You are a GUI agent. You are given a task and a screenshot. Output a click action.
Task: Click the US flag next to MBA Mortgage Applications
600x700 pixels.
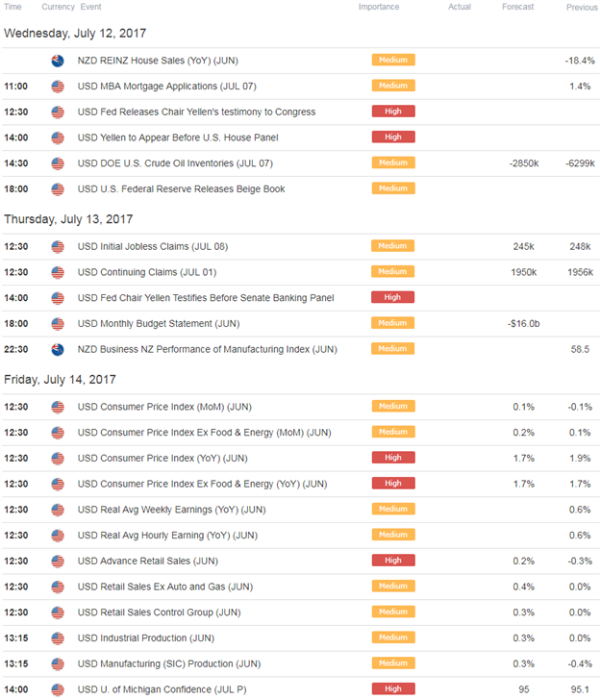[x=58, y=87]
